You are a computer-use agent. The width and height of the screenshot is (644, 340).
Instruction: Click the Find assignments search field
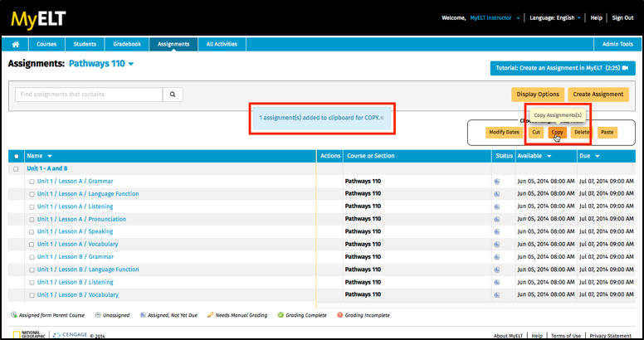point(89,95)
